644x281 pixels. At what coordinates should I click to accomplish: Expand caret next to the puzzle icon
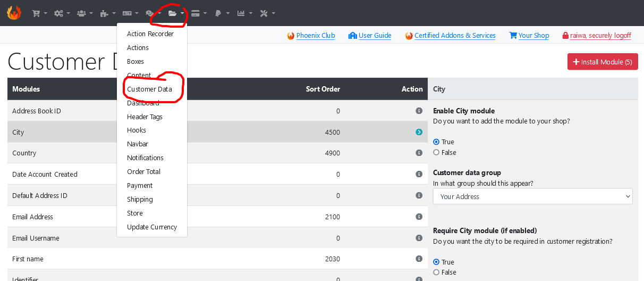coord(114,14)
